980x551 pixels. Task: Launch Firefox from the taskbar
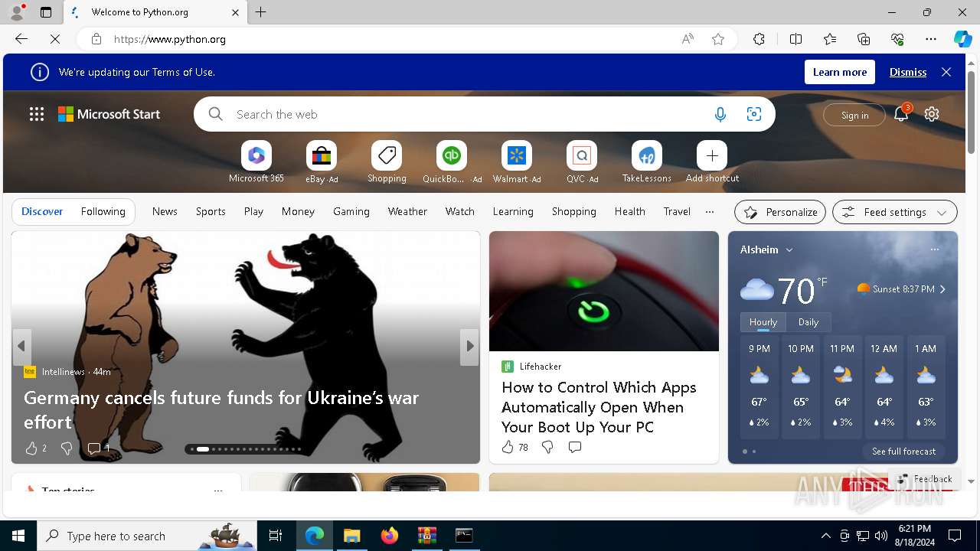(390, 536)
